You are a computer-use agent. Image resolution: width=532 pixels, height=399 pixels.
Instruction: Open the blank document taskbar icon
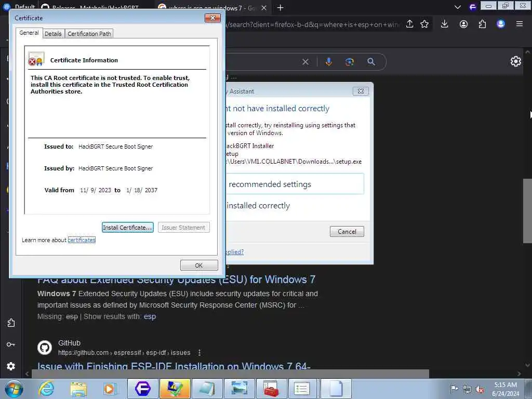335,389
